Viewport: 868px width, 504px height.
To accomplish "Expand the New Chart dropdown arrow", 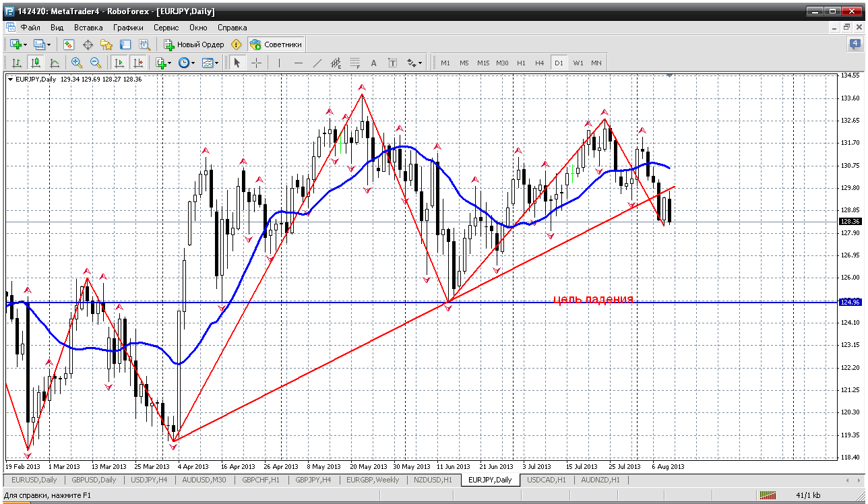I will click(x=25, y=45).
